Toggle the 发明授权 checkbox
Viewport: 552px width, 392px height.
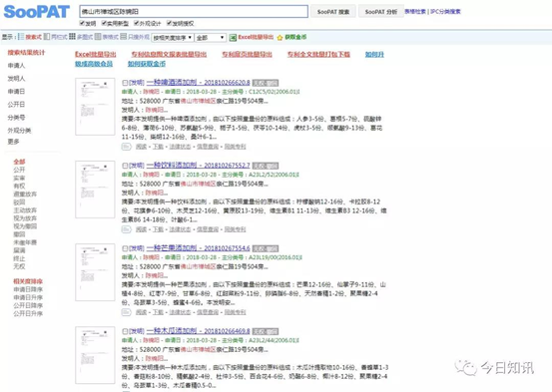(169, 23)
